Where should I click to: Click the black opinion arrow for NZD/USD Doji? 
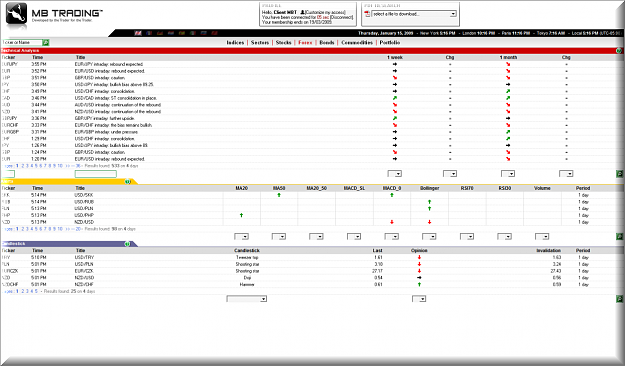[x=419, y=278]
